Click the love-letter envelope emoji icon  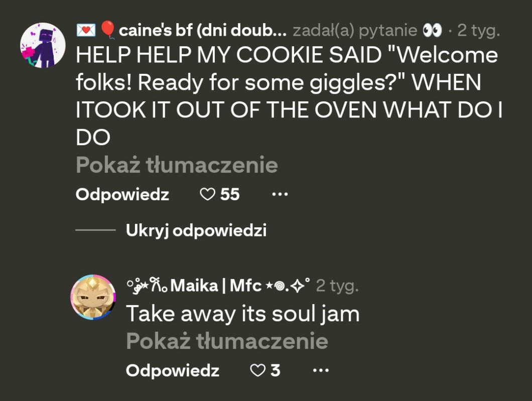(x=85, y=31)
